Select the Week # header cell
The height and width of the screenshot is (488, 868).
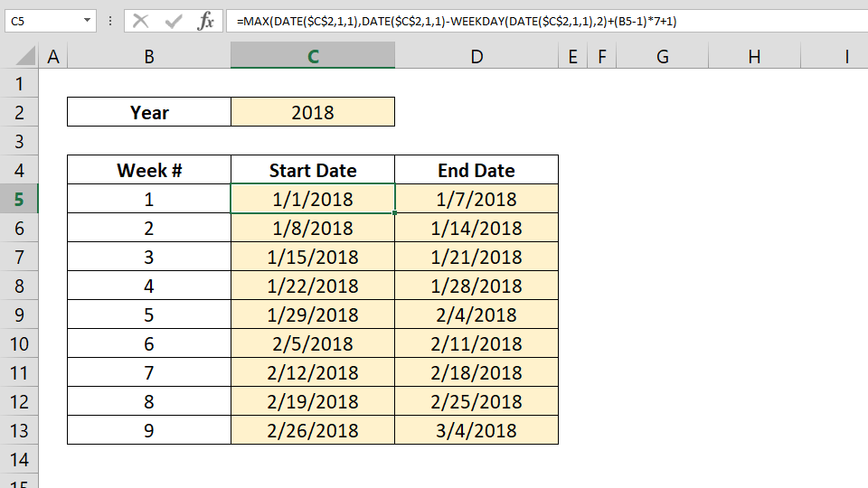tap(149, 170)
